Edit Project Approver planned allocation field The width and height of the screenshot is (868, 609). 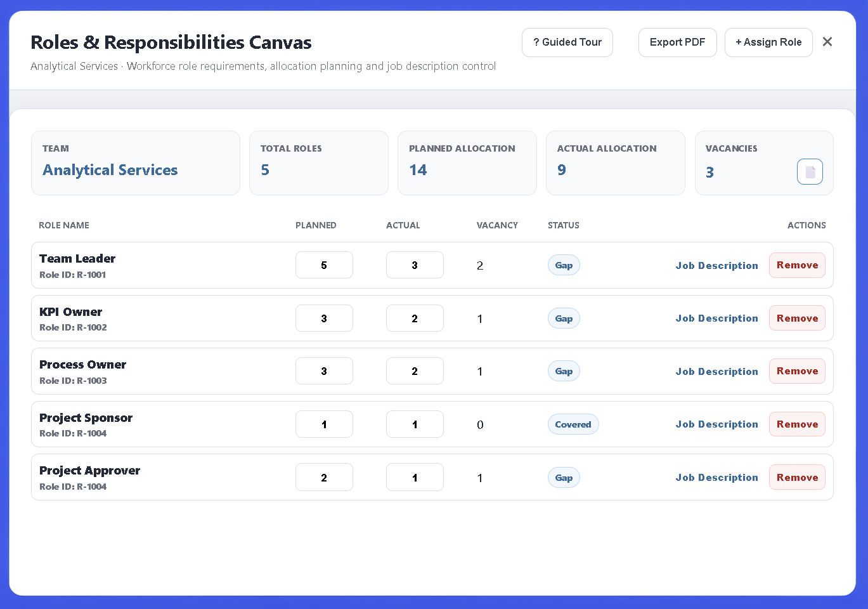tap(324, 478)
